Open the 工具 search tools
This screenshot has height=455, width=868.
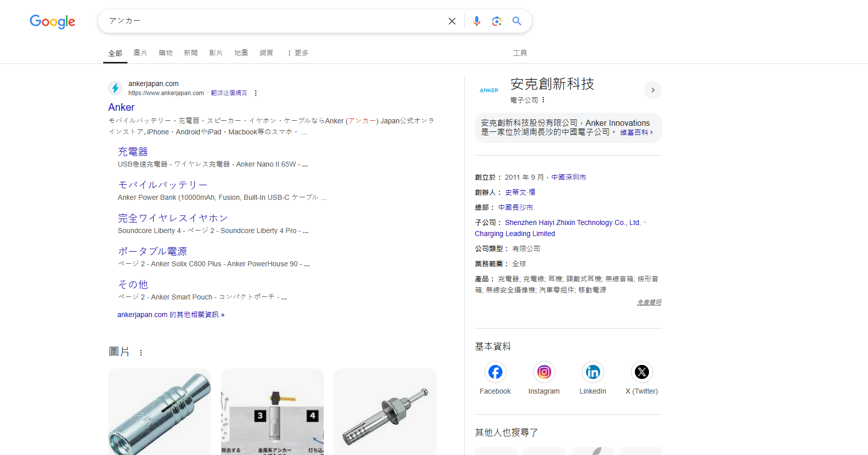pos(520,53)
